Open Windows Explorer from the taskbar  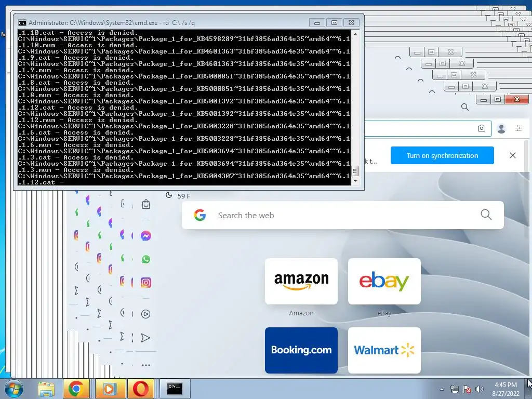(46, 389)
